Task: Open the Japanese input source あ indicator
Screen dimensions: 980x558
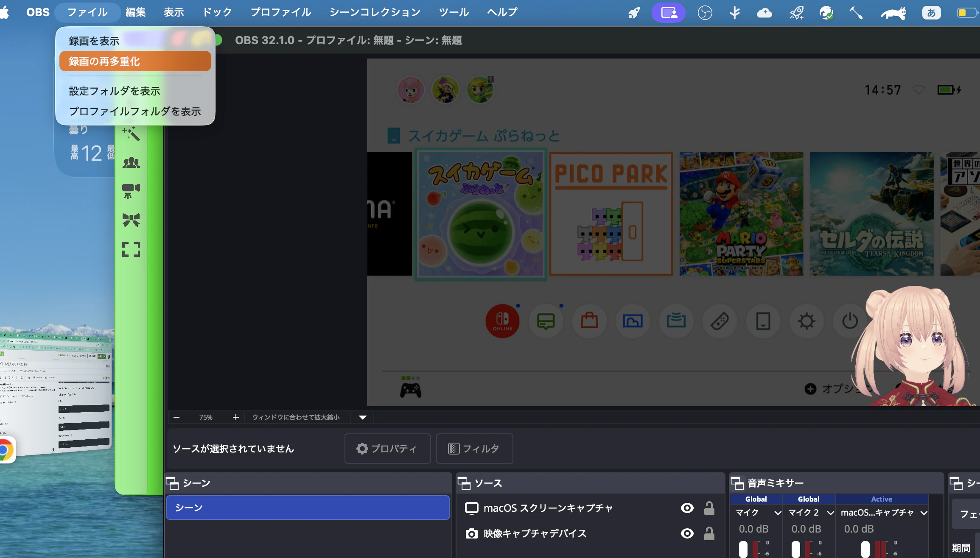Action: tap(931, 13)
